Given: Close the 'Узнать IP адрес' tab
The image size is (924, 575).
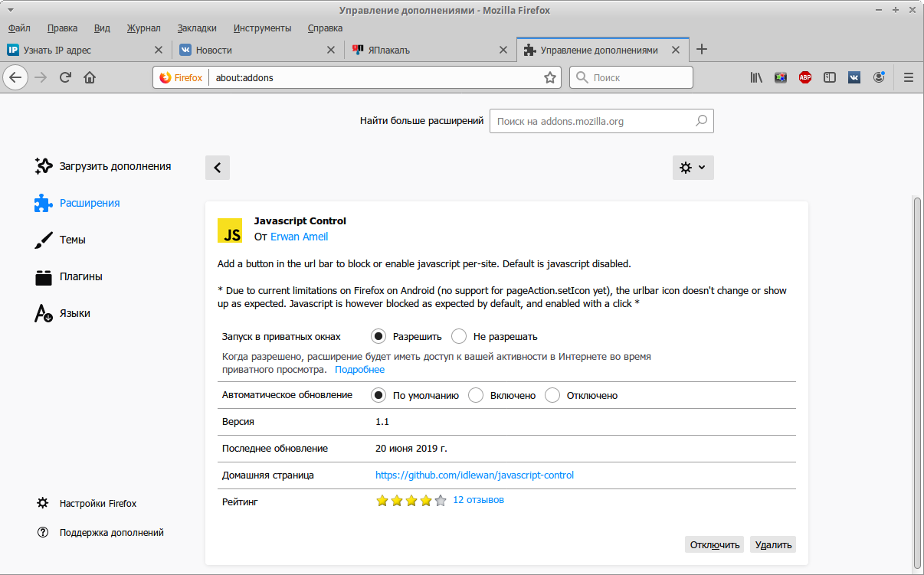Looking at the screenshot, I should [x=159, y=50].
